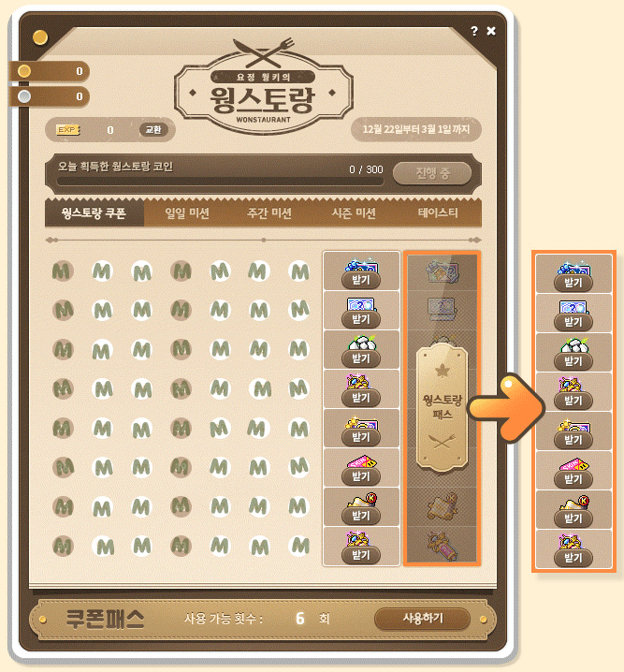Click the white stones reward icon
Viewport: 624px width, 672px height.
click(361, 342)
